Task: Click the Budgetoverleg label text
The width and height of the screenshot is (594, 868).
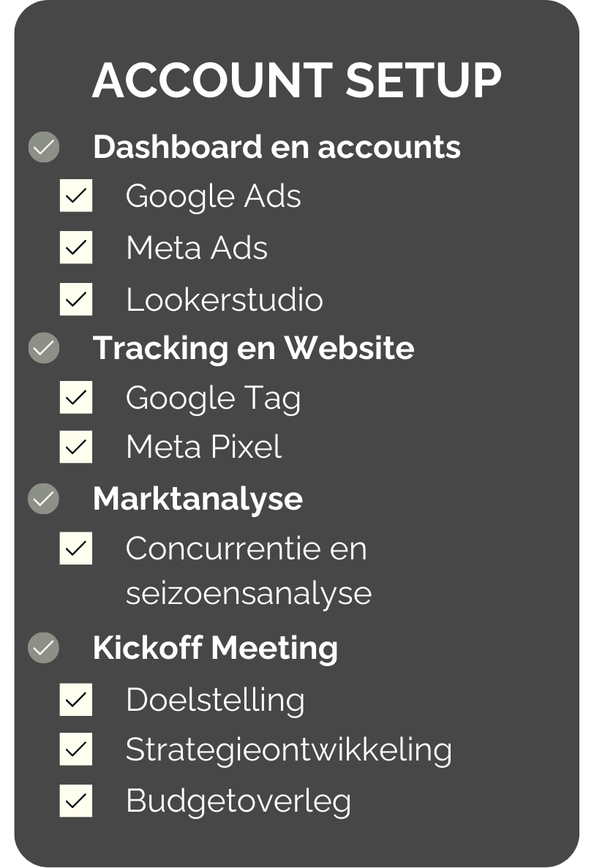Action: click(x=238, y=801)
